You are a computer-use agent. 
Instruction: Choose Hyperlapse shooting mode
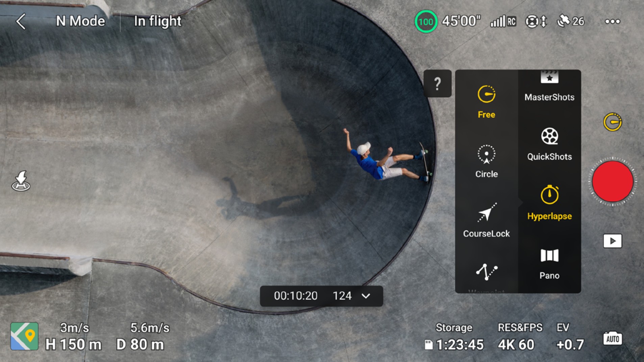point(549,203)
